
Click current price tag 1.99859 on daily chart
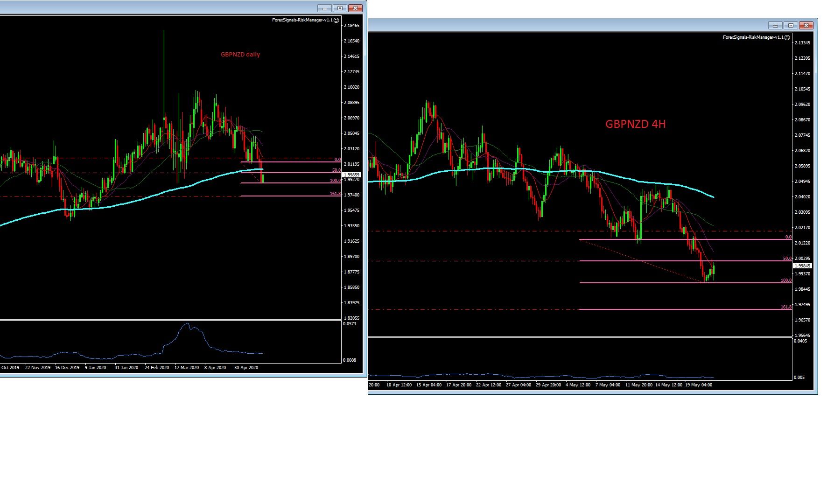click(x=351, y=175)
